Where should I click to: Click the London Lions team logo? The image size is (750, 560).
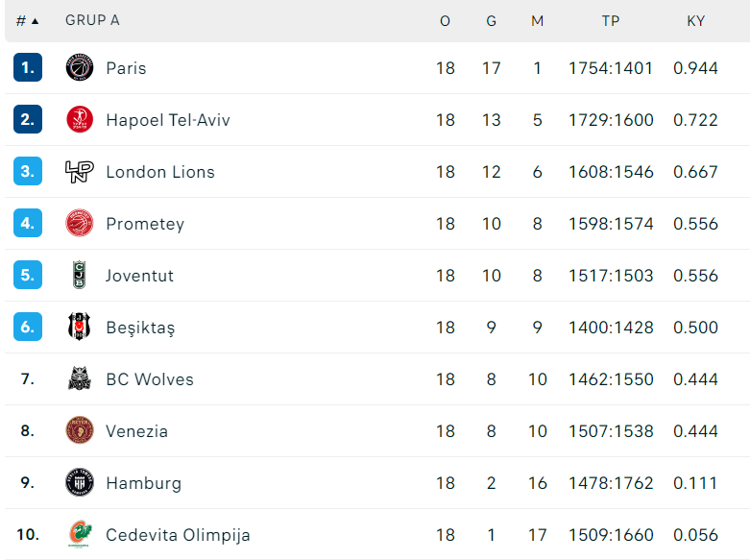[80, 172]
